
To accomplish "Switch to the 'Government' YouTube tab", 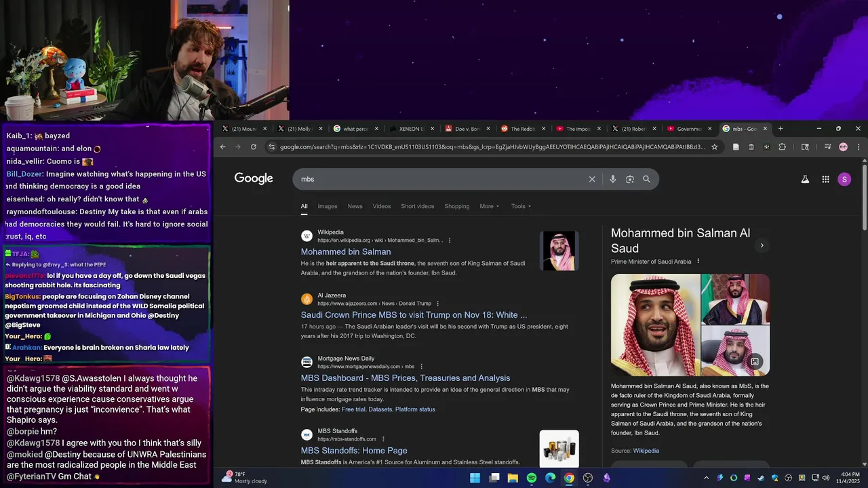I will click(689, 128).
